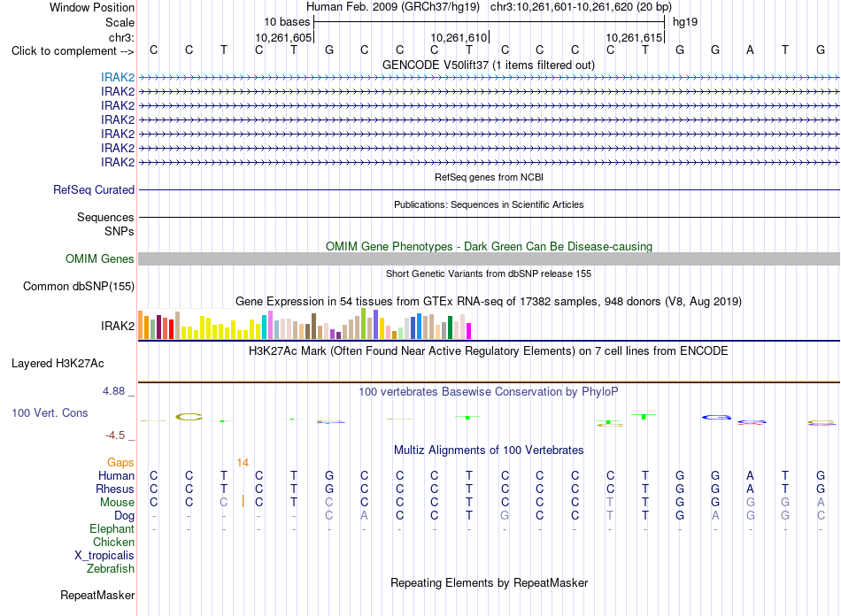Open 'Multiz Alignments of 100 Vertebrates' title
841x616 pixels.
pos(489,450)
